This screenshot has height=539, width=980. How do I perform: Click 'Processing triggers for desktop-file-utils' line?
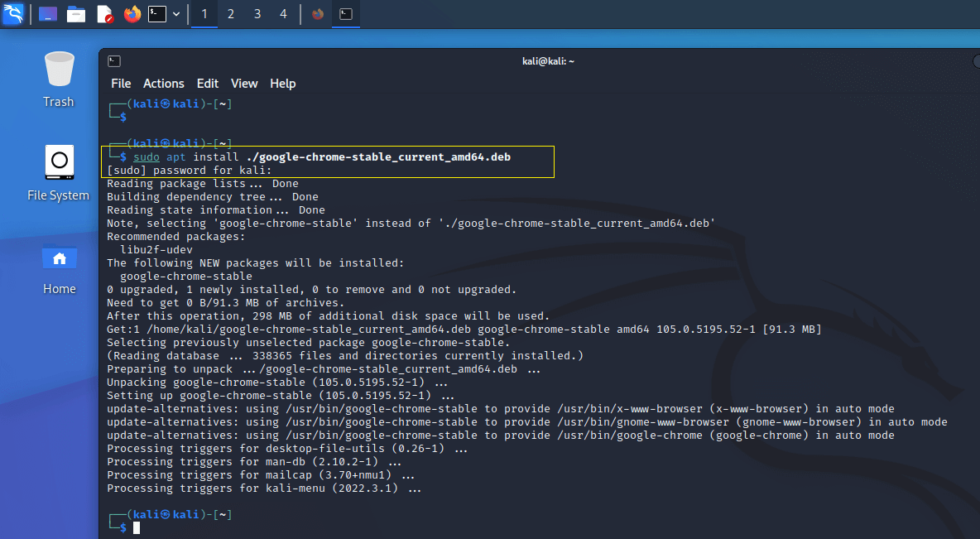[287, 448]
